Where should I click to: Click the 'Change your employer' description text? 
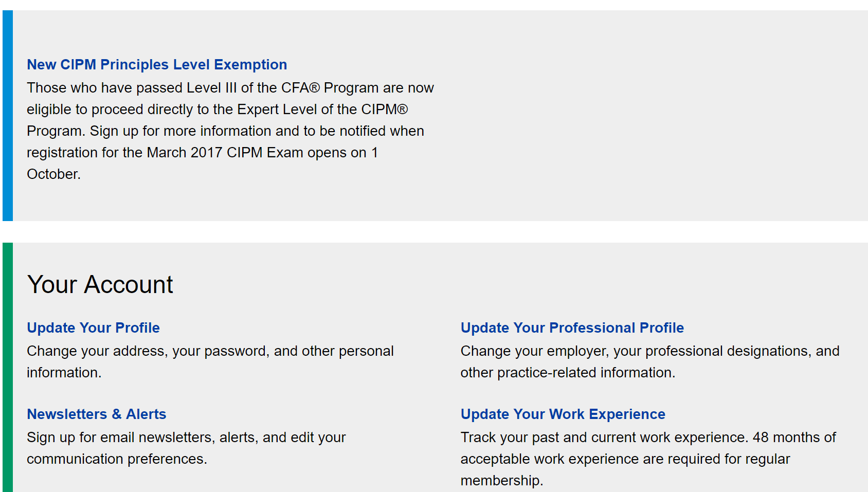[x=649, y=351]
